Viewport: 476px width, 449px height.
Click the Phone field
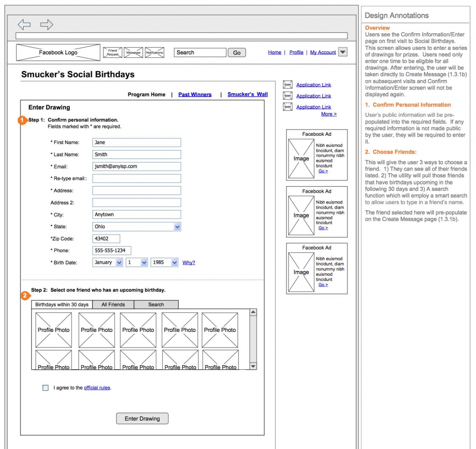[112, 251]
